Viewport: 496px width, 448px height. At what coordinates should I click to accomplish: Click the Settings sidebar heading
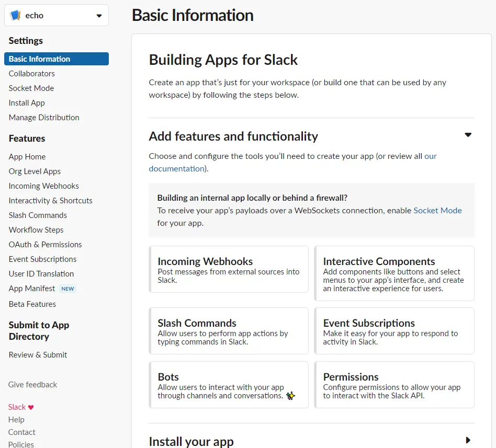click(x=26, y=41)
